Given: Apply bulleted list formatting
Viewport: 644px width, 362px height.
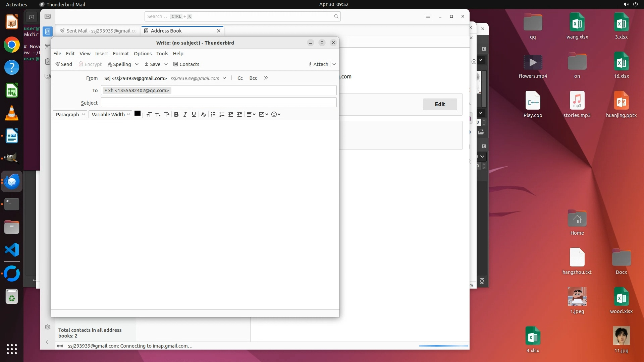Looking at the screenshot, I should tap(213, 114).
